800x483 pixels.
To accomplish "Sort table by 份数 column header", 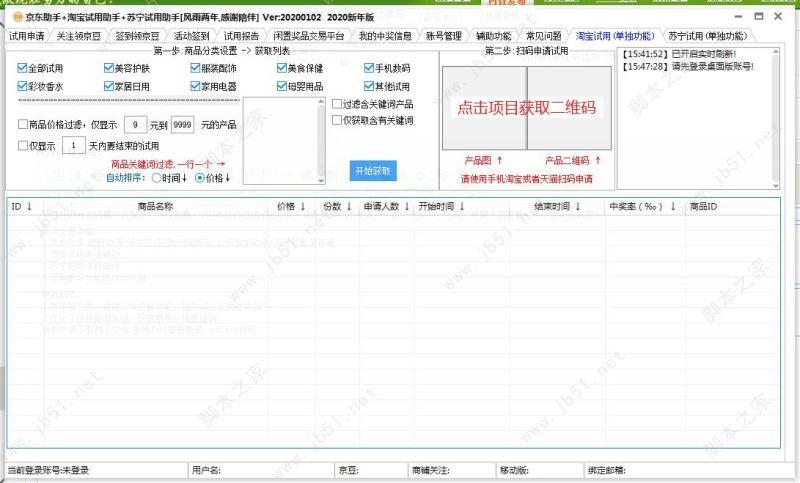I will click(337, 206).
